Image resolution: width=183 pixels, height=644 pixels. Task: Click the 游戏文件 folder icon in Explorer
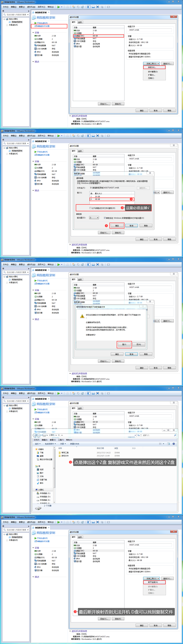(60, 456)
